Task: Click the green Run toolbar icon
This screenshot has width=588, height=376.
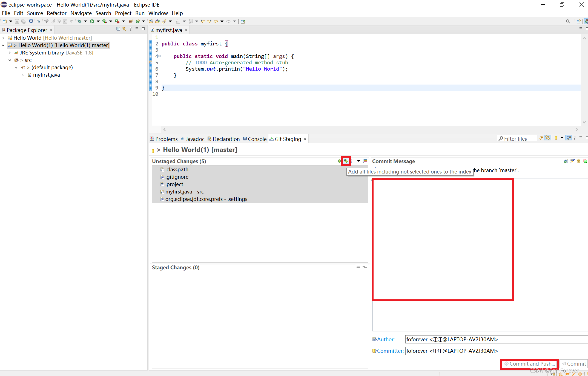Action: (92, 21)
